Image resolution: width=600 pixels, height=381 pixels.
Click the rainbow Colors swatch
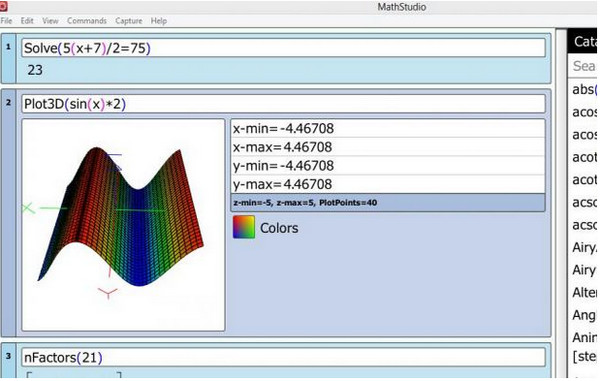click(x=244, y=227)
